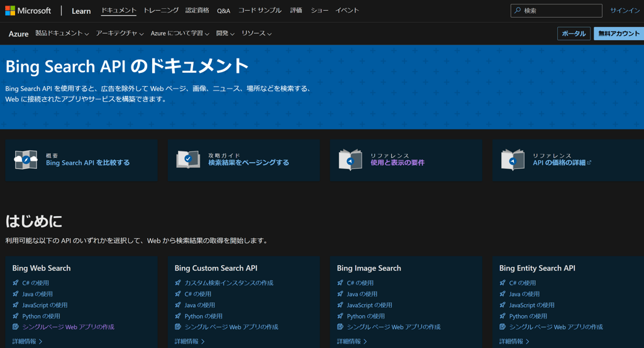Open the イベント menu item

pos(347,10)
